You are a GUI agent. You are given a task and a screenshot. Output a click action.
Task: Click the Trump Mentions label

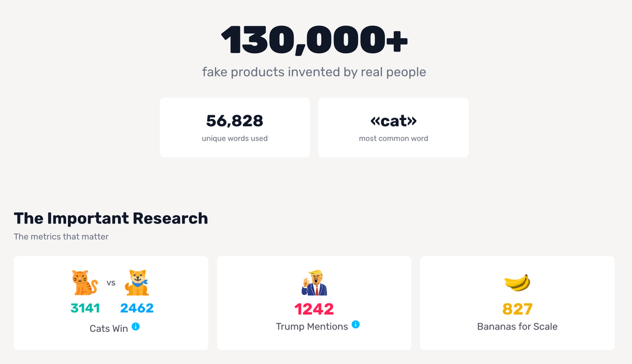(312, 327)
